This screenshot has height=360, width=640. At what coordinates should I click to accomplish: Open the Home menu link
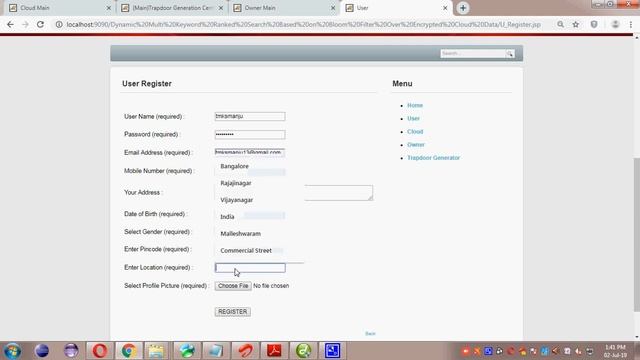tap(415, 105)
